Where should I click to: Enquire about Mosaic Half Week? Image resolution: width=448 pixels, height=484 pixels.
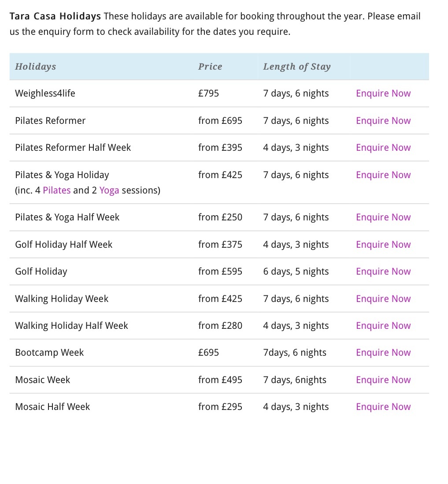point(383,407)
